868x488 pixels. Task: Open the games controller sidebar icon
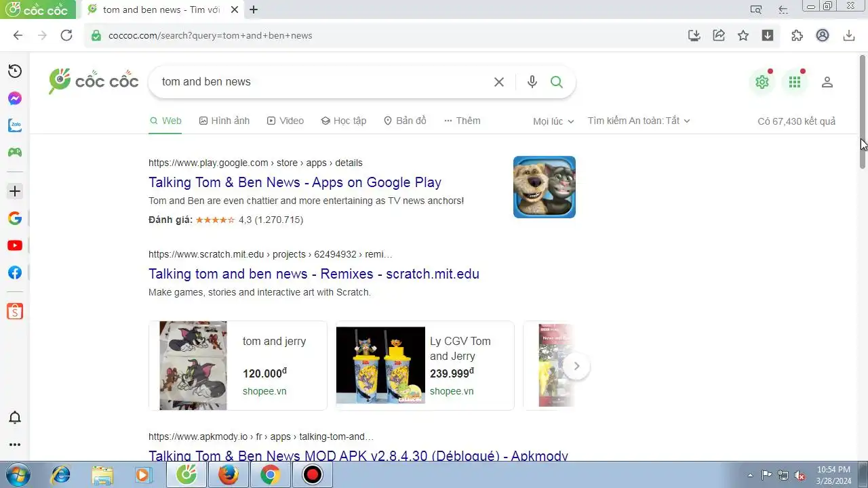click(14, 152)
